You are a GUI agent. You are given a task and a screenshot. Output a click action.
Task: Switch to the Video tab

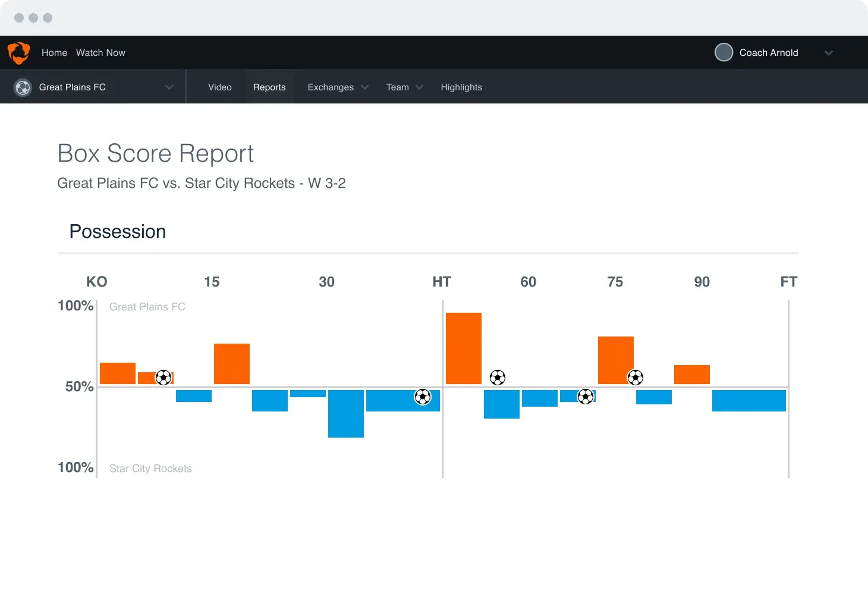coord(220,87)
